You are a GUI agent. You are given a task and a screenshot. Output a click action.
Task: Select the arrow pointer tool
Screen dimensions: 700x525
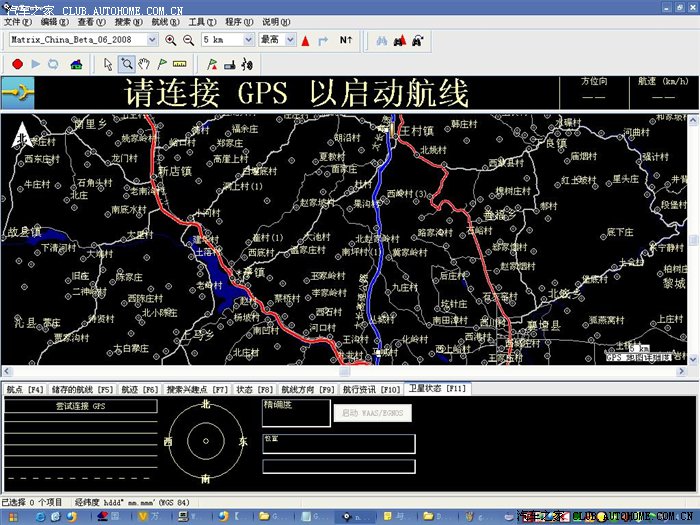coord(109,64)
